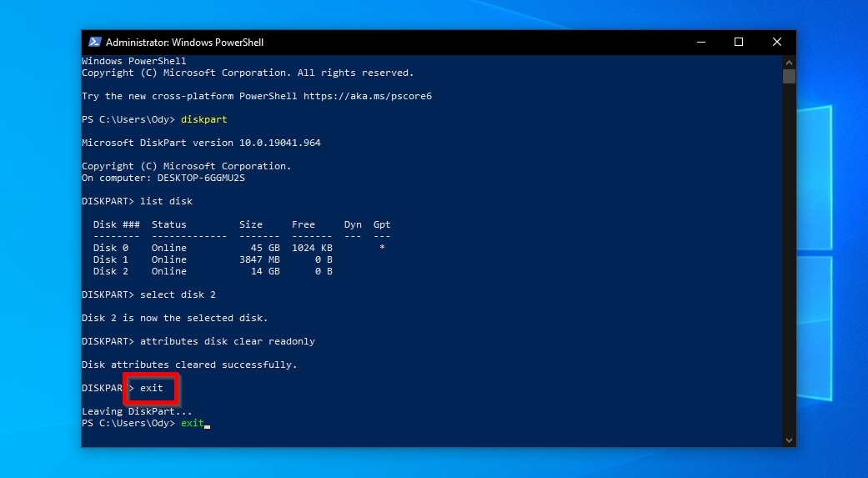Click the vertical scrollbar thumb

(790, 76)
